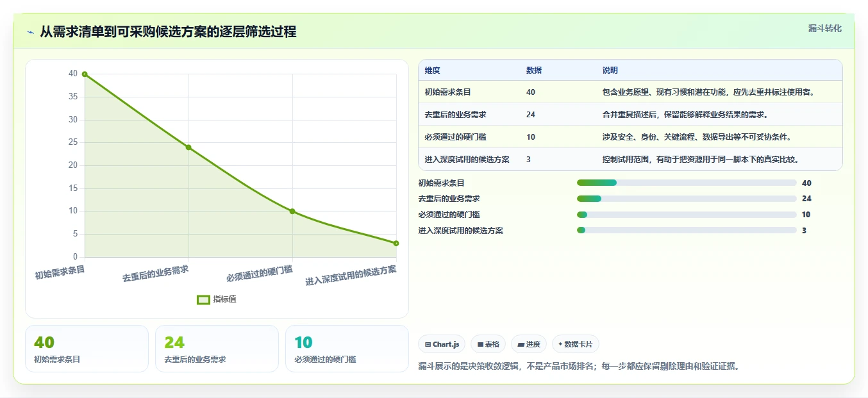Click table cell 去重后的业务需求
The width and height of the screenshot is (868, 398).
[x=455, y=115]
